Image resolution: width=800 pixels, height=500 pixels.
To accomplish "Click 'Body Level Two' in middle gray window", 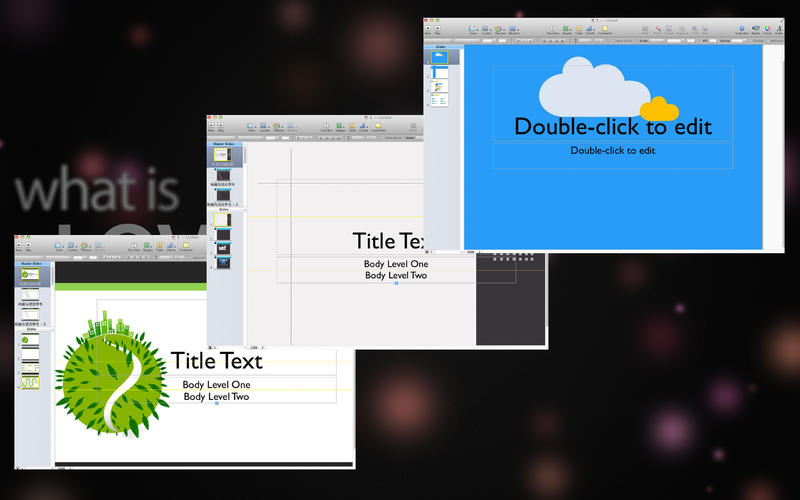I will (x=396, y=276).
